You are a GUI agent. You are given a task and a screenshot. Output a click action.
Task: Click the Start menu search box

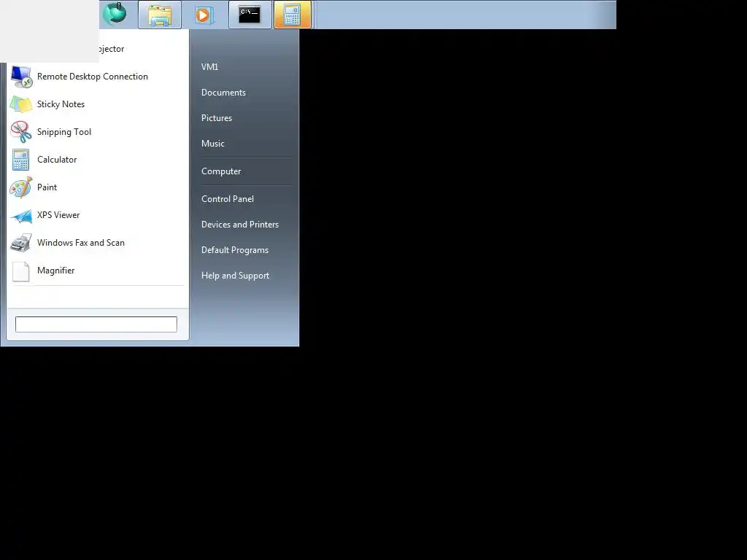tap(96, 324)
